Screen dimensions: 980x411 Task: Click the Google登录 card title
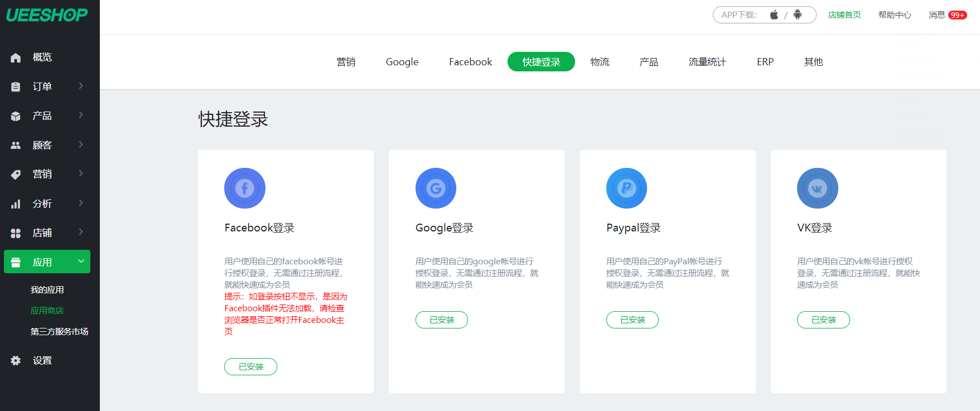coord(445,228)
